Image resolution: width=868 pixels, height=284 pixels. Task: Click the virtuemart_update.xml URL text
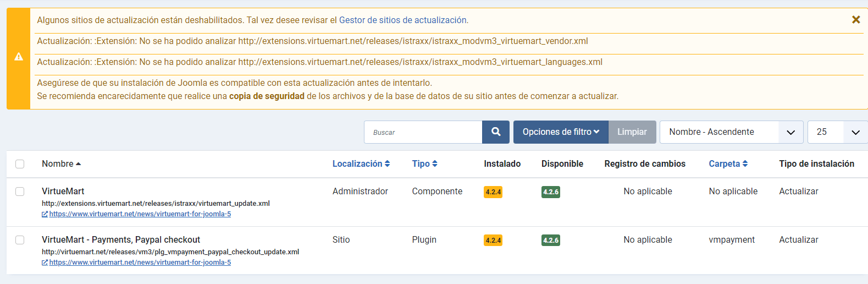coord(156,204)
